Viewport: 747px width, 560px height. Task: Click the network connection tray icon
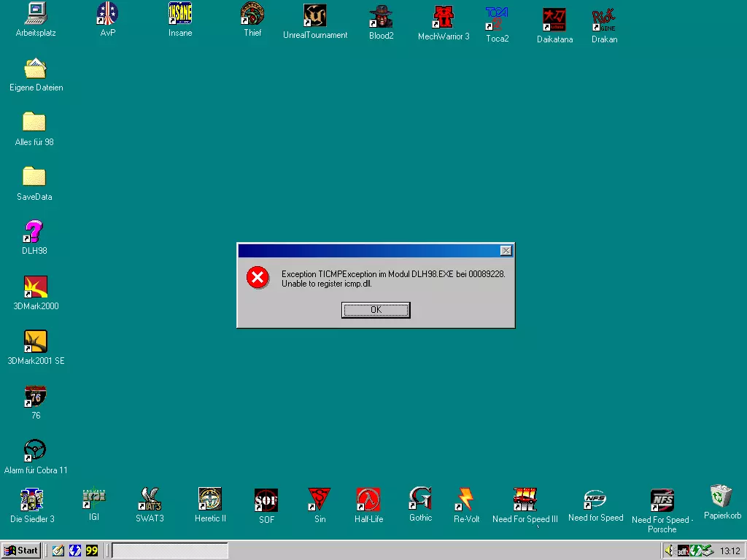click(708, 551)
